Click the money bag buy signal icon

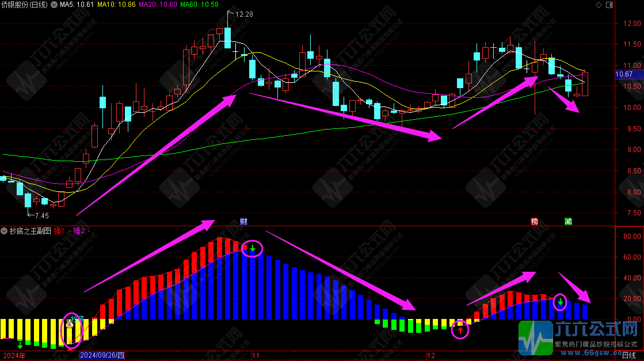coord(70,324)
